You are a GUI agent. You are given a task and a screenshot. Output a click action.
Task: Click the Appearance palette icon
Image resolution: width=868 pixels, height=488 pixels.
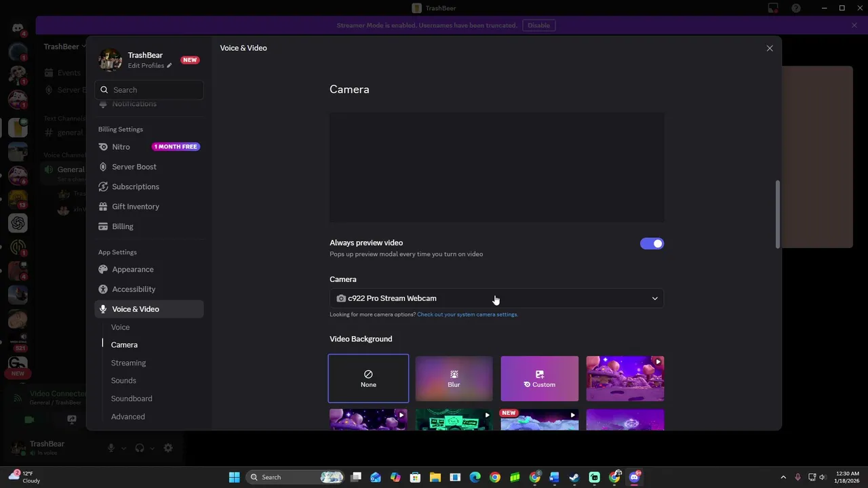(103, 269)
